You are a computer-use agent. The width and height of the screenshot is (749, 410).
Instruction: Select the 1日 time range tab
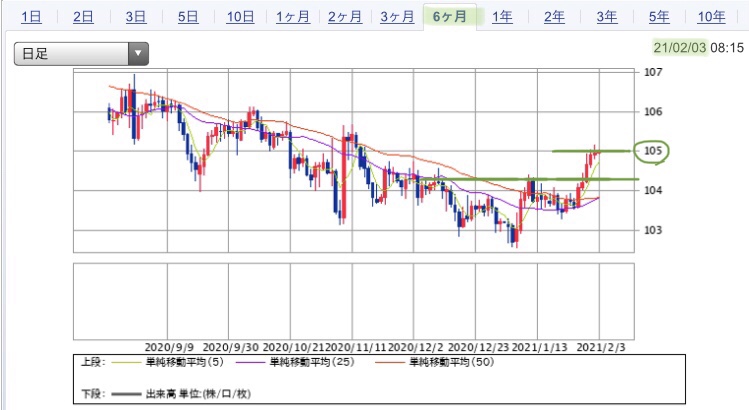[x=31, y=17]
